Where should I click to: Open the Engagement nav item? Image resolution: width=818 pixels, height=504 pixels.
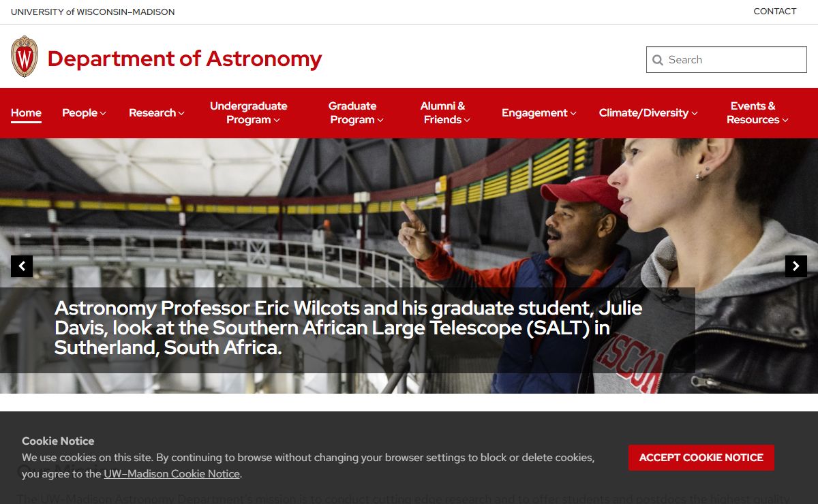[x=539, y=113]
